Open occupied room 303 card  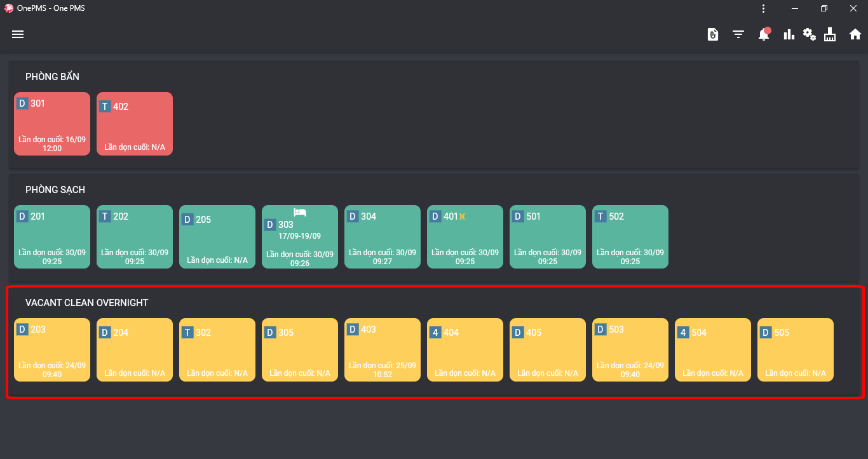(300, 237)
